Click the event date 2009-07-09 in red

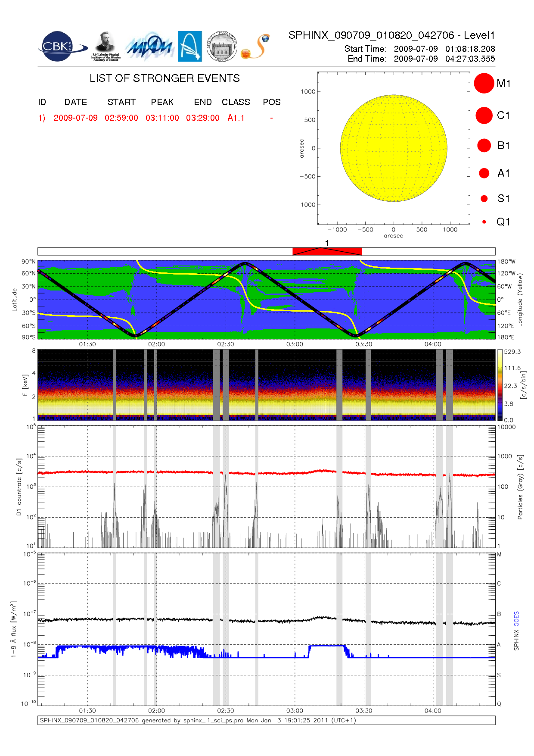click(76, 118)
